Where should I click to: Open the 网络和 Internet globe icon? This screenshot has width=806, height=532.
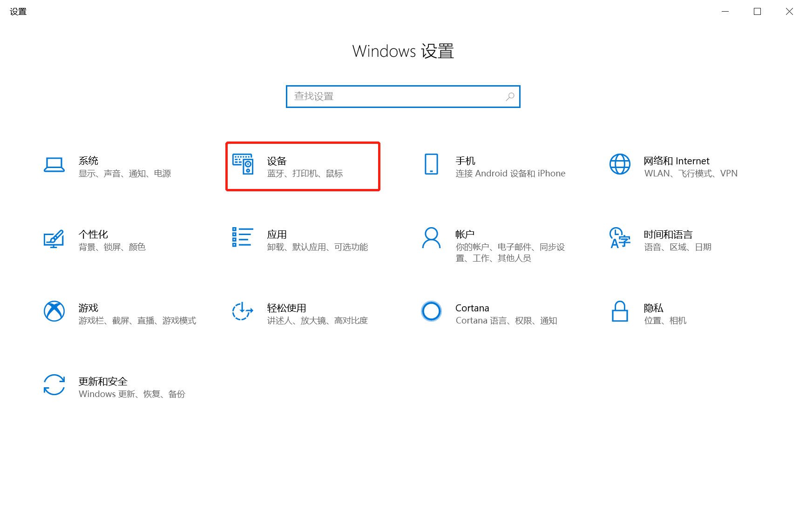(x=619, y=164)
